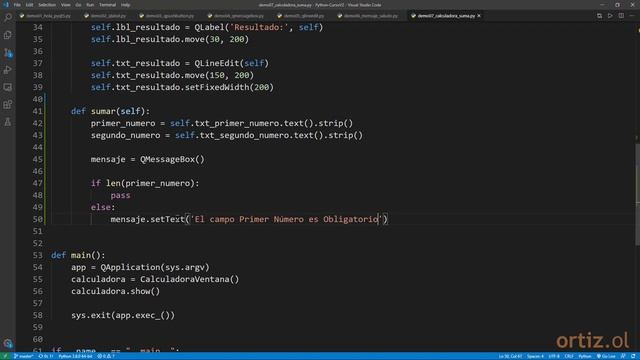
Task: Change indentation via Spaces: 4 indicator
Action: [535, 356]
